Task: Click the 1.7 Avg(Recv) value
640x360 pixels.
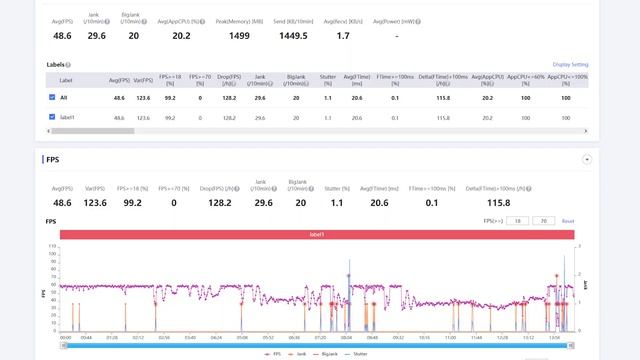Action: pos(343,36)
